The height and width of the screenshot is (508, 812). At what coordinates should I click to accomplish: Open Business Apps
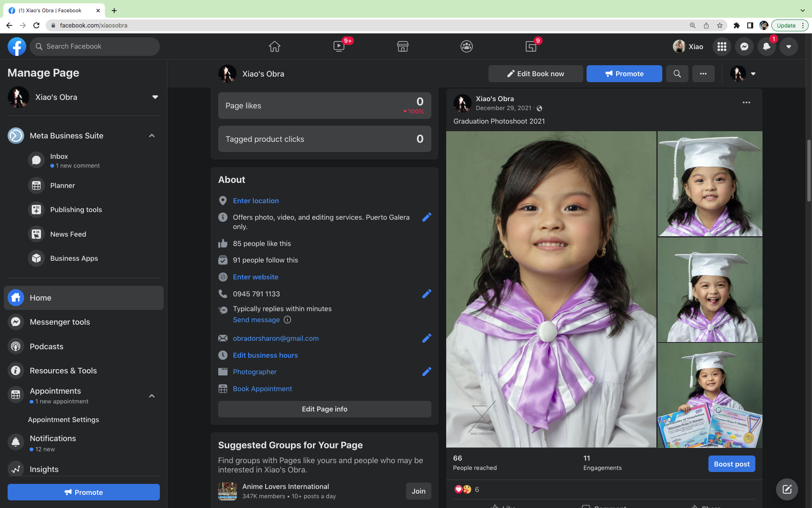(93, 258)
